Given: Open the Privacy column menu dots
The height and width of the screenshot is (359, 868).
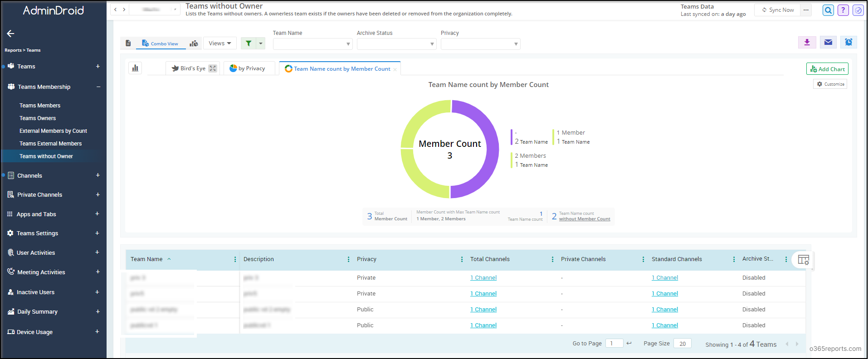Looking at the screenshot, I should (x=462, y=259).
